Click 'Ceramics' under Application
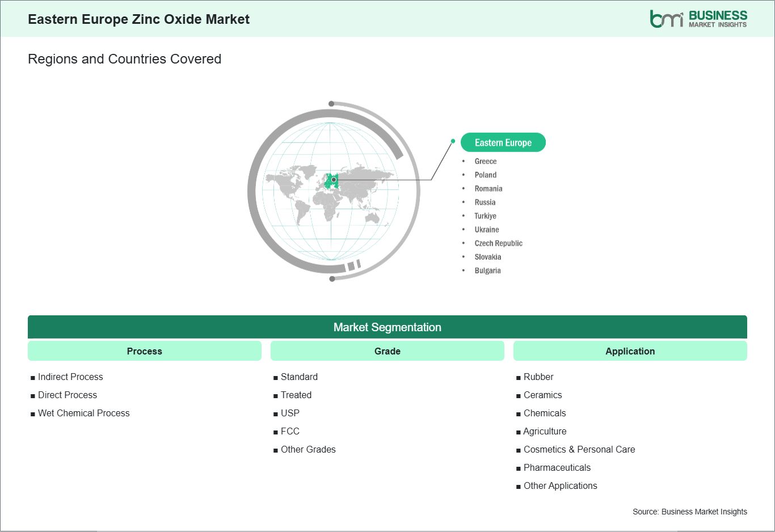This screenshot has height=532, width=775. click(543, 395)
